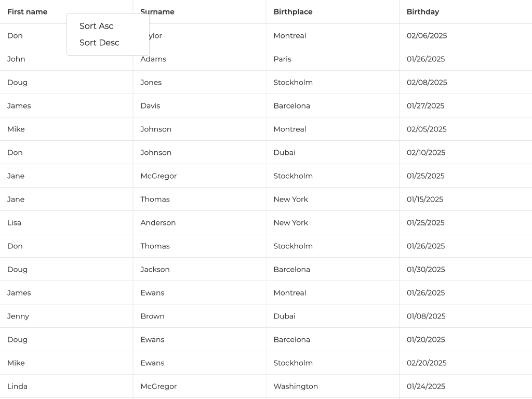
Task: Click the Birthday column header
Action: point(423,12)
